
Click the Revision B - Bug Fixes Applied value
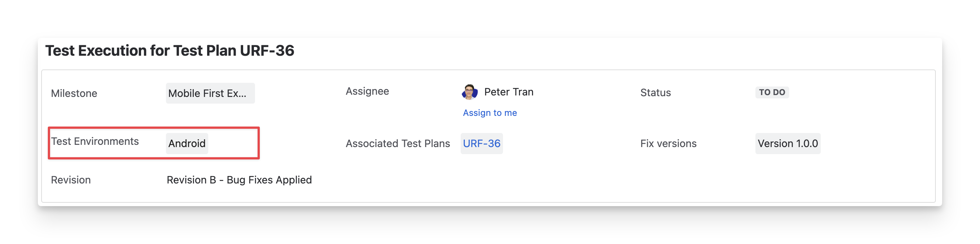[239, 180]
